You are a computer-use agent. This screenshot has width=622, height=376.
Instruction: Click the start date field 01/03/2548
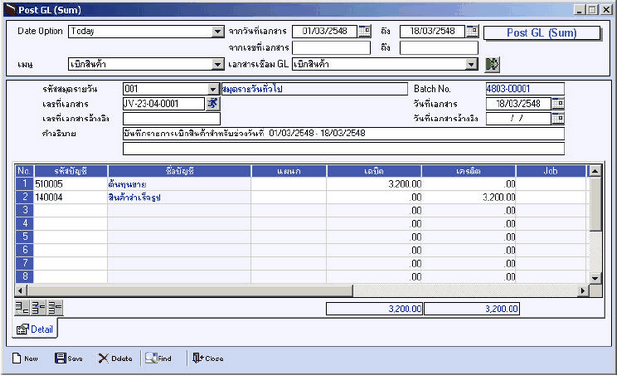(x=325, y=31)
